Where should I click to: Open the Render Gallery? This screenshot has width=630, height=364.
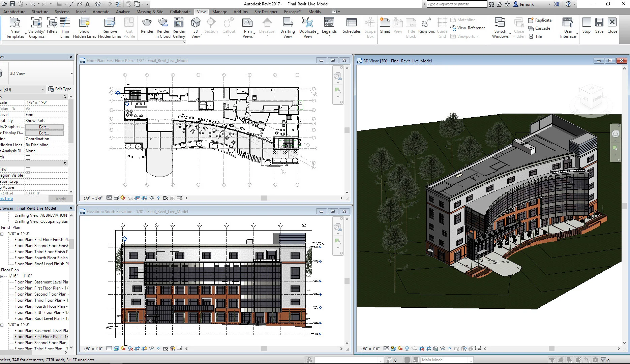coord(179,28)
